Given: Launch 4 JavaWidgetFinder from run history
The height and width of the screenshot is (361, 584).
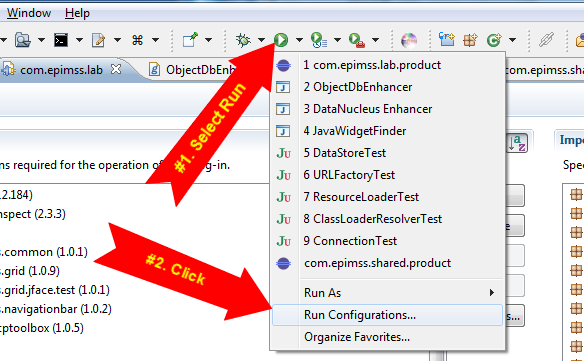Looking at the screenshot, I should tap(387, 131).
